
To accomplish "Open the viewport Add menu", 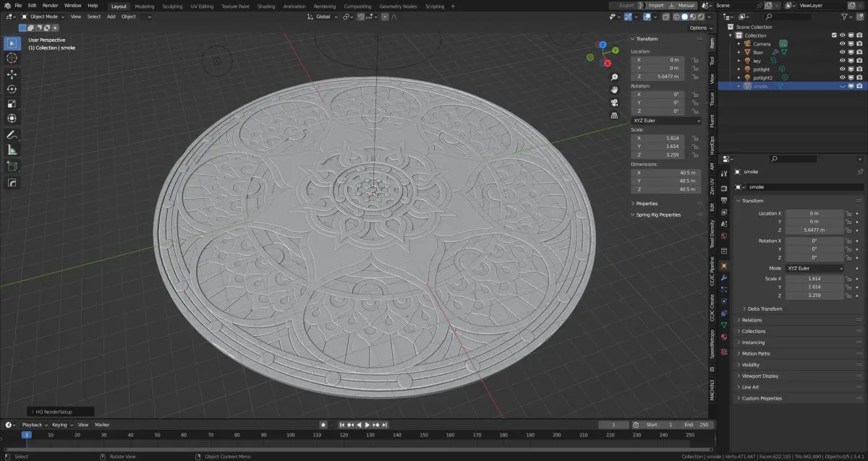I will coord(111,17).
